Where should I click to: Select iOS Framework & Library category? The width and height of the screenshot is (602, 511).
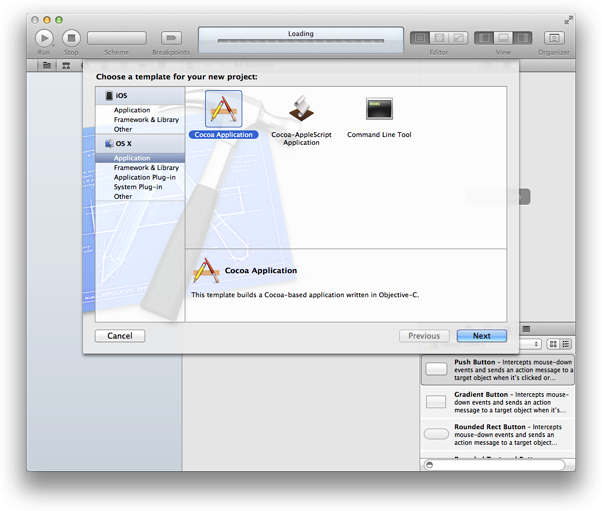(146, 120)
